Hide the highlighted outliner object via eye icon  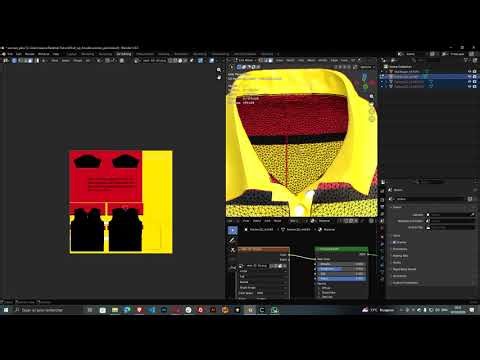[470, 77]
